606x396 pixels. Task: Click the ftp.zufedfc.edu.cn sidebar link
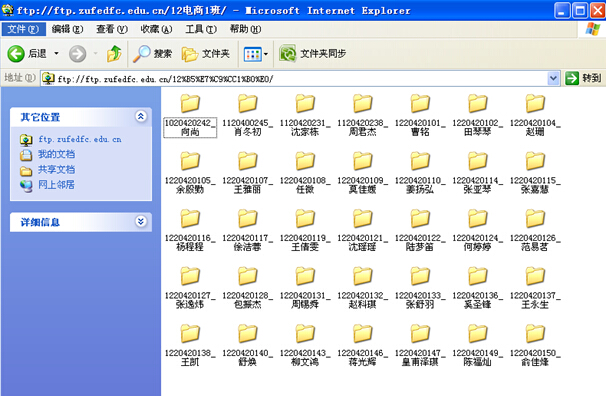[80, 139]
